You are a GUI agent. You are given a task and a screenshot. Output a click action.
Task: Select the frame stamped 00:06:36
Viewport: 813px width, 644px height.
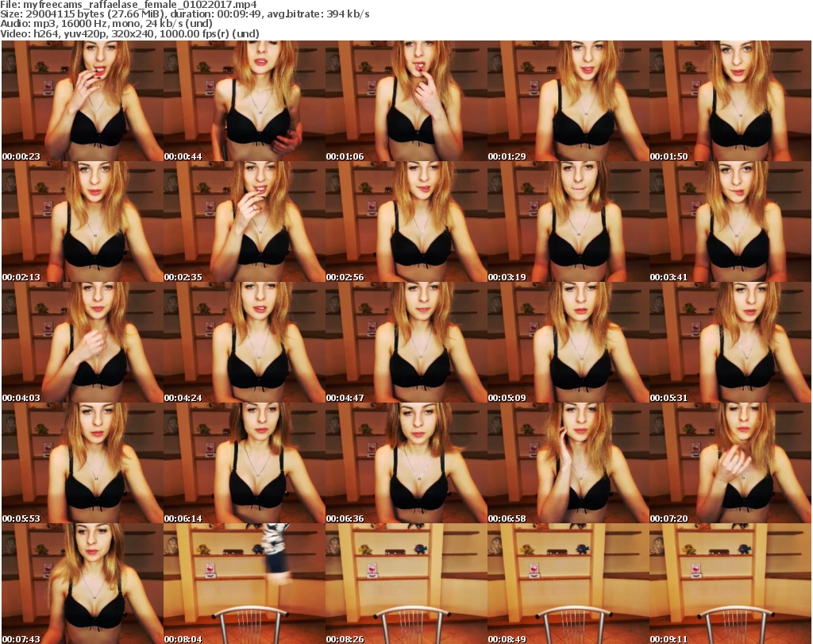406,463
